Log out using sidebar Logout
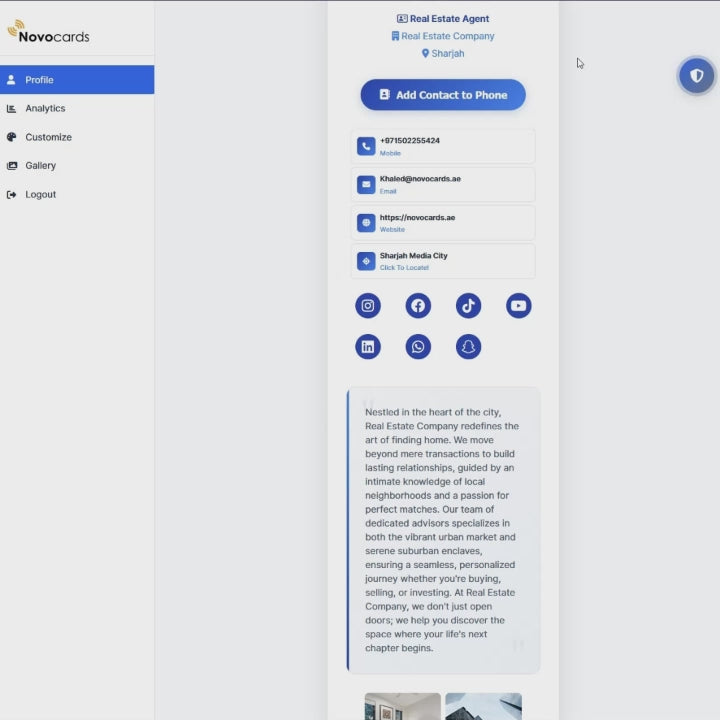Viewport: 720px width, 720px height. (41, 195)
